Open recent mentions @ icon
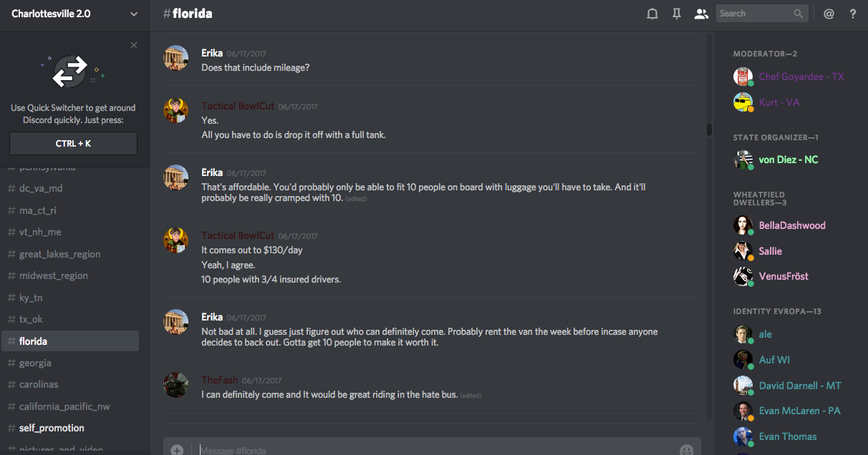The height and width of the screenshot is (455, 868). 829,14
